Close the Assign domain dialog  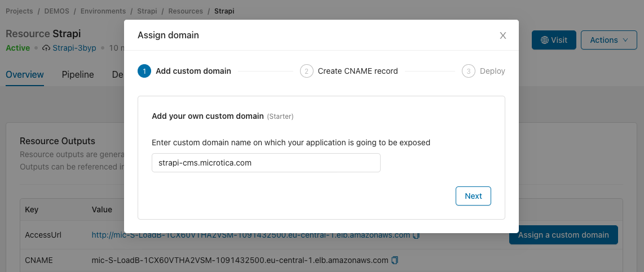click(502, 35)
